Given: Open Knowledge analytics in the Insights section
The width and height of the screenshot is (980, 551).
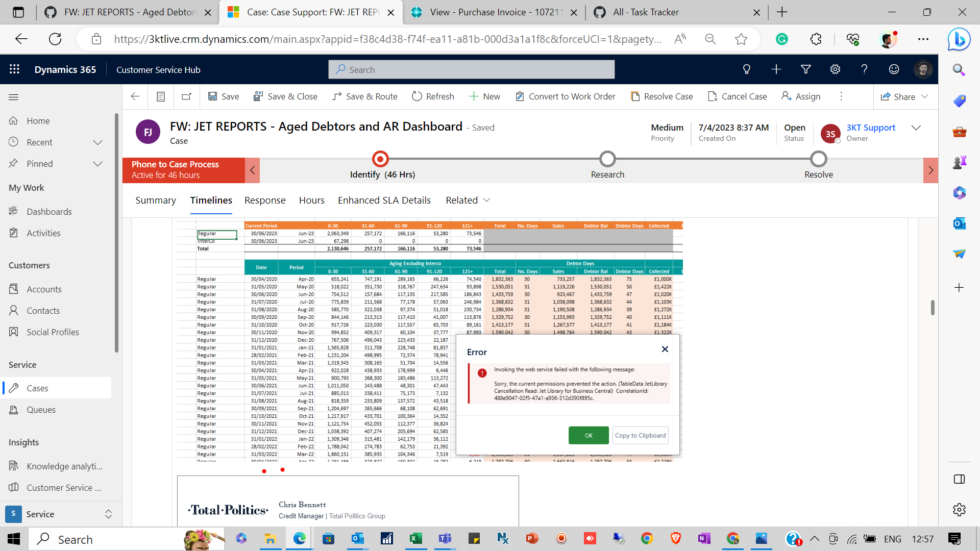Looking at the screenshot, I should pyautogui.click(x=61, y=466).
